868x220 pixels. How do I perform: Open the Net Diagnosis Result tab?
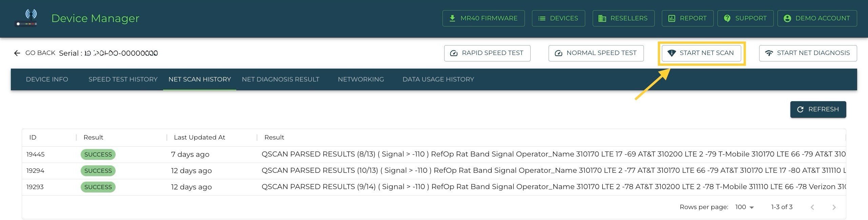280,79
